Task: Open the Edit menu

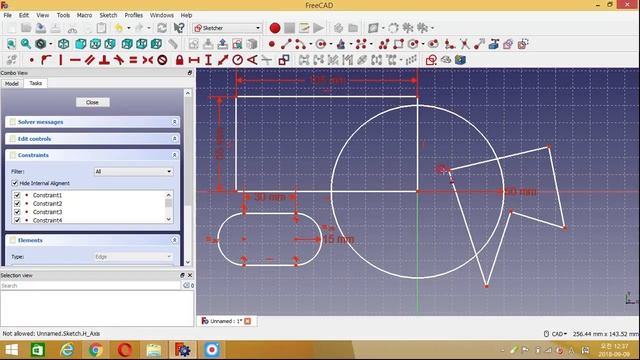Action: tap(24, 15)
